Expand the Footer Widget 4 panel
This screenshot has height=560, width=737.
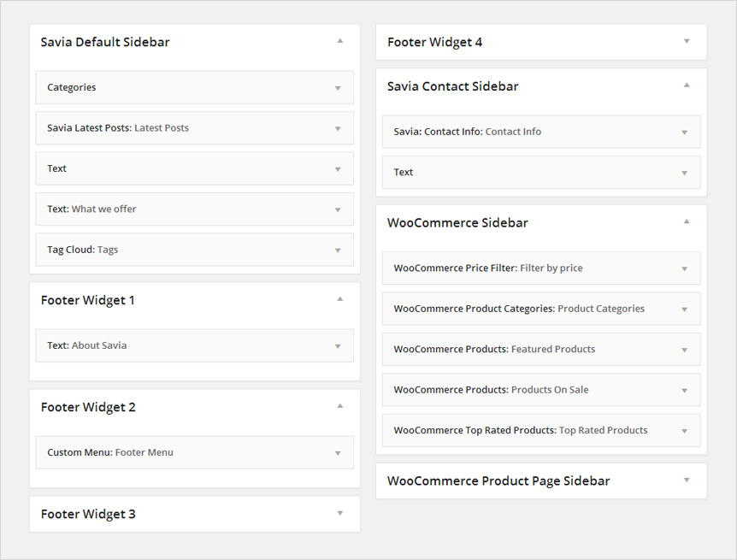pyautogui.click(x=686, y=41)
